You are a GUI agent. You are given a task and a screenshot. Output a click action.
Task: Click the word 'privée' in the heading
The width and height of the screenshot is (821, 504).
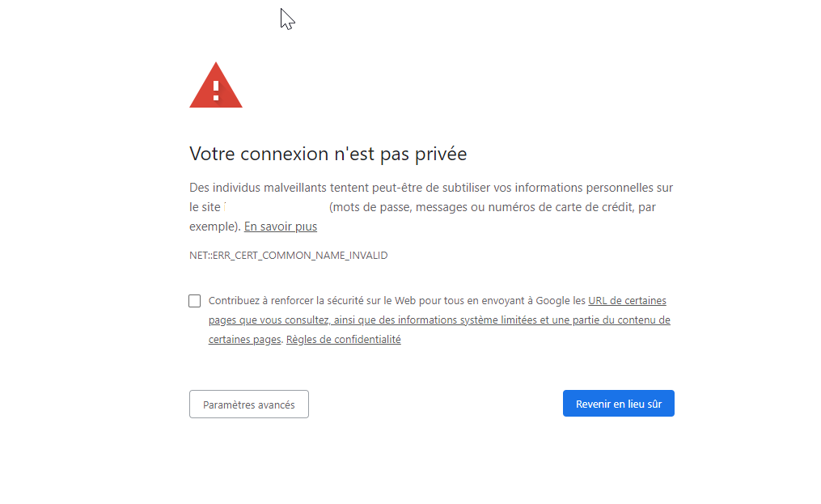[442, 154]
